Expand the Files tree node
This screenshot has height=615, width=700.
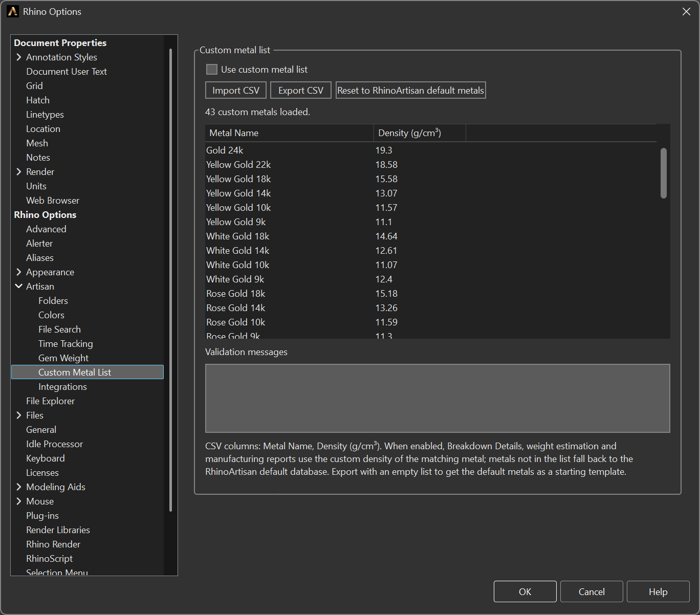pyautogui.click(x=19, y=415)
